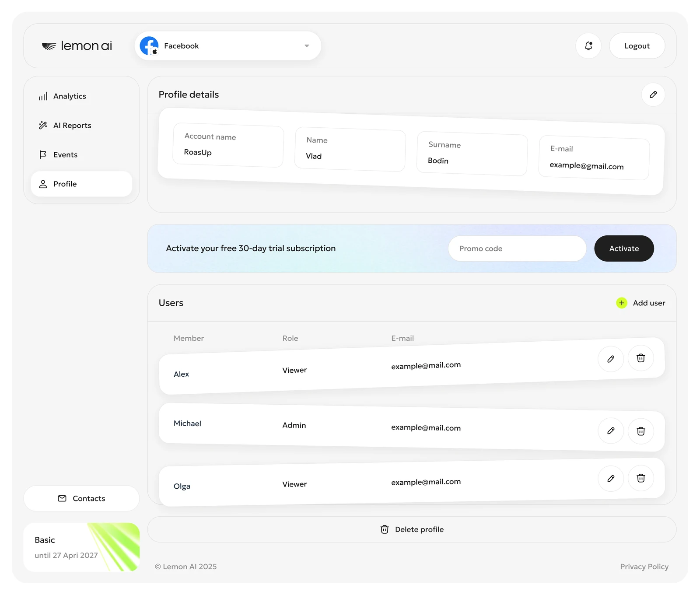Click the Surname field Bodin
700x595 pixels.
472,154
